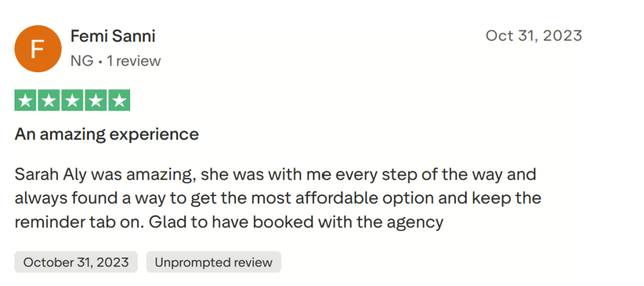Click the word "agency" ending the review
This screenshot has height=286, width=644.
click(419, 222)
